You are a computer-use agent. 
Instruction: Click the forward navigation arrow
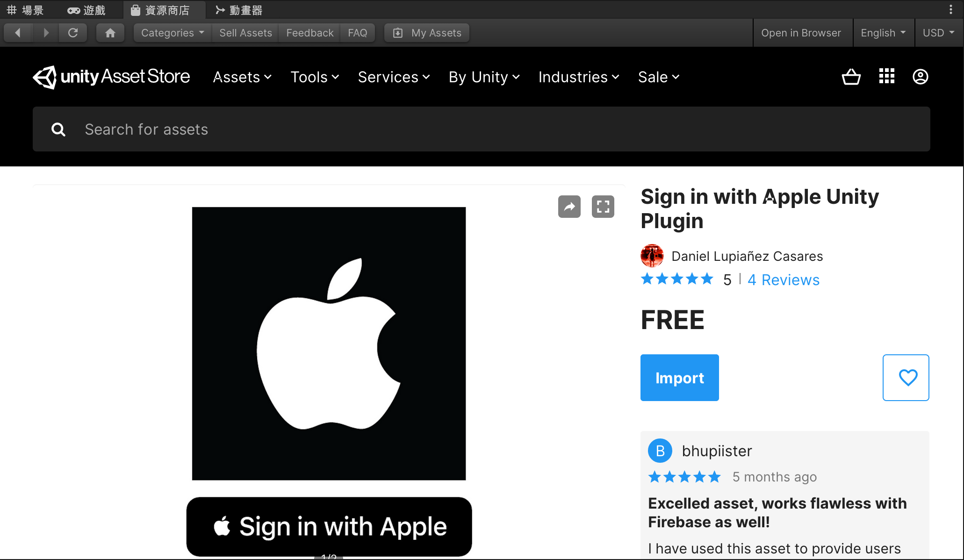click(45, 33)
